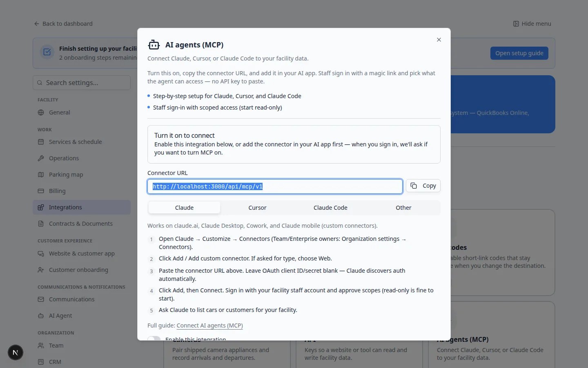Screen dimensions: 588x368
Task: Click the CRM icon in the sidebar
Action: 41,362
